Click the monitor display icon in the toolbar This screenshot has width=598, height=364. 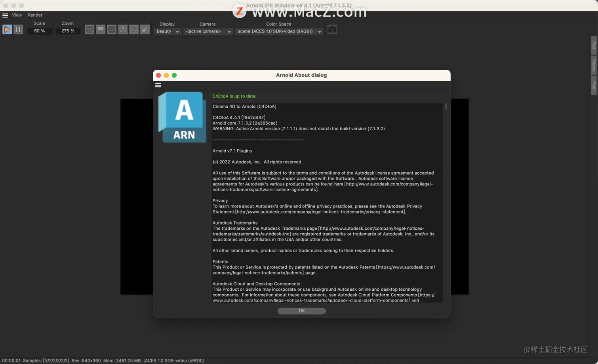(101, 30)
